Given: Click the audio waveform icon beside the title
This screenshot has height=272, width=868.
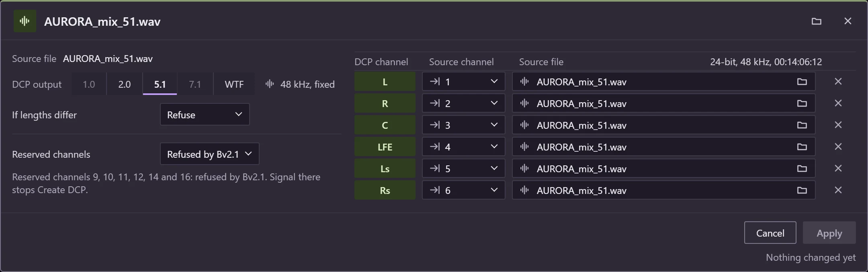Looking at the screenshot, I should [25, 21].
